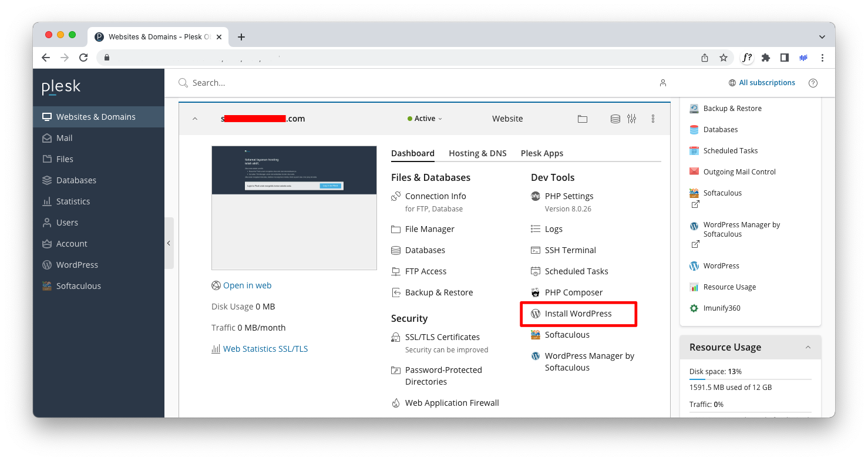Open the three-dot domain actions menu

point(652,119)
